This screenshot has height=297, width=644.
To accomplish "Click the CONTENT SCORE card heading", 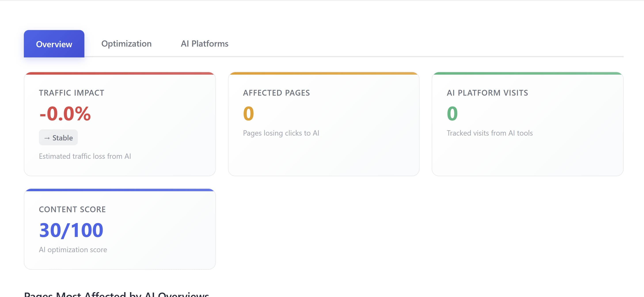I will point(72,209).
